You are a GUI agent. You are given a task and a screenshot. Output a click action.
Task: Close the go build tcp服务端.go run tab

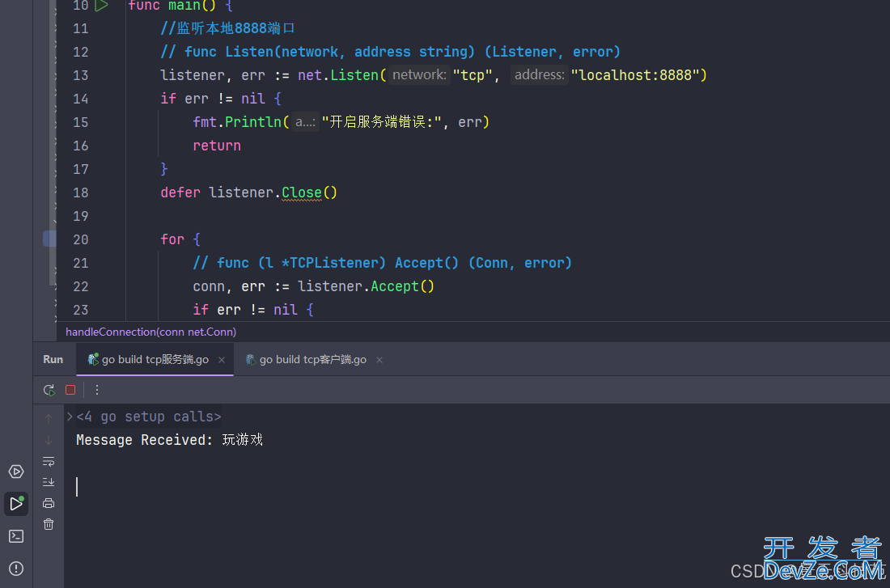click(x=222, y=360)
